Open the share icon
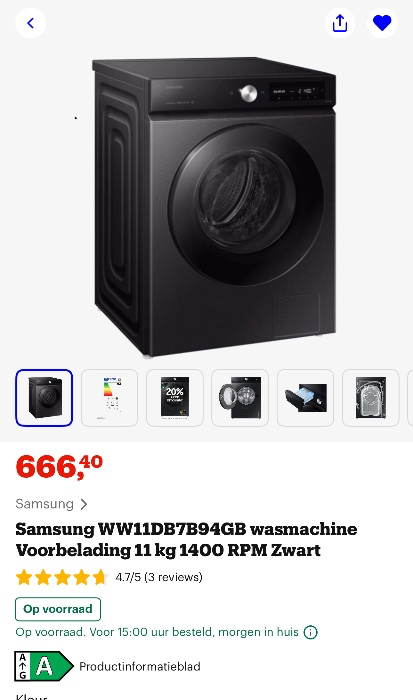The image size is (413, 700). 340,23
